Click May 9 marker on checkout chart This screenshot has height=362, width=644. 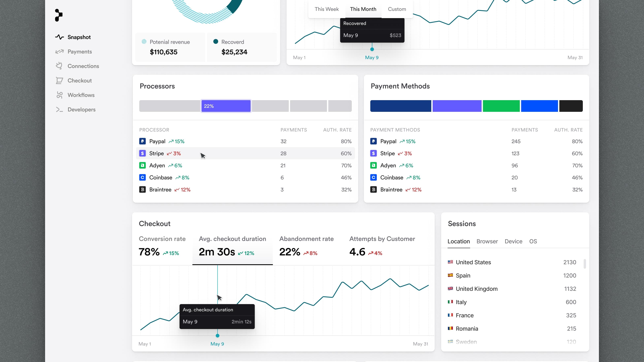pos(218,335)
